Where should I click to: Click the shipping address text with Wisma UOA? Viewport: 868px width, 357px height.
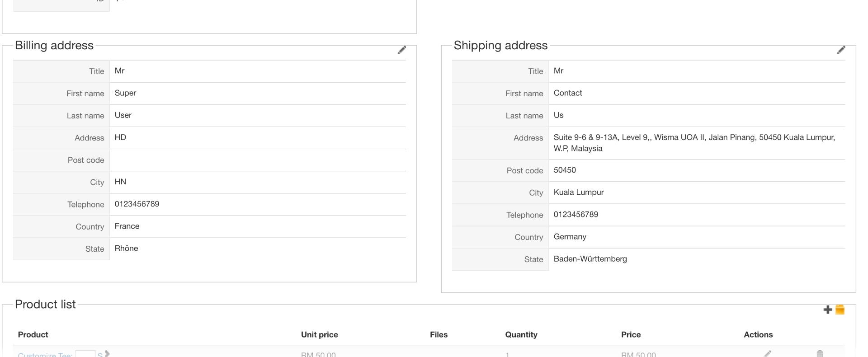[x=694, y=137]
